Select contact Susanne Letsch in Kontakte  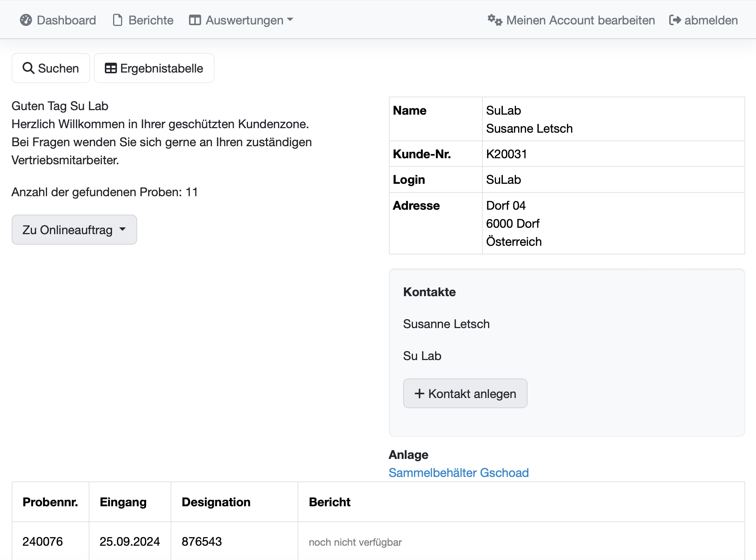[446, 324]
